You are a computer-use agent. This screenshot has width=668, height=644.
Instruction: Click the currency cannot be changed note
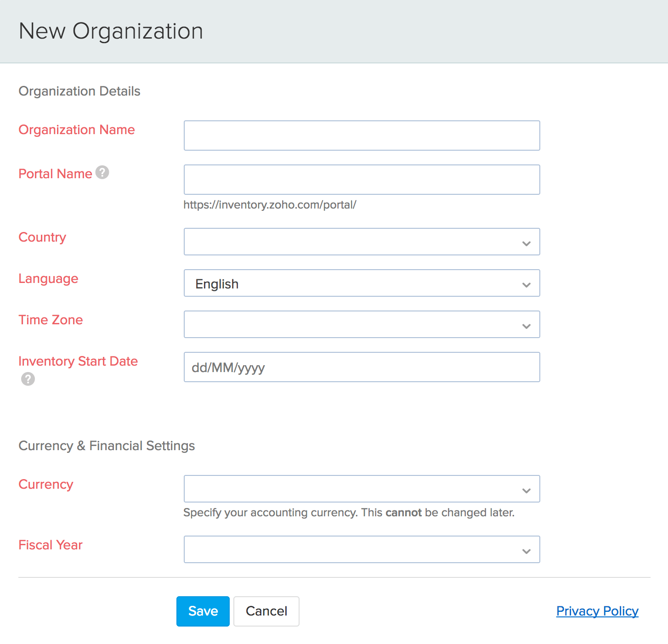coord(349,513)
